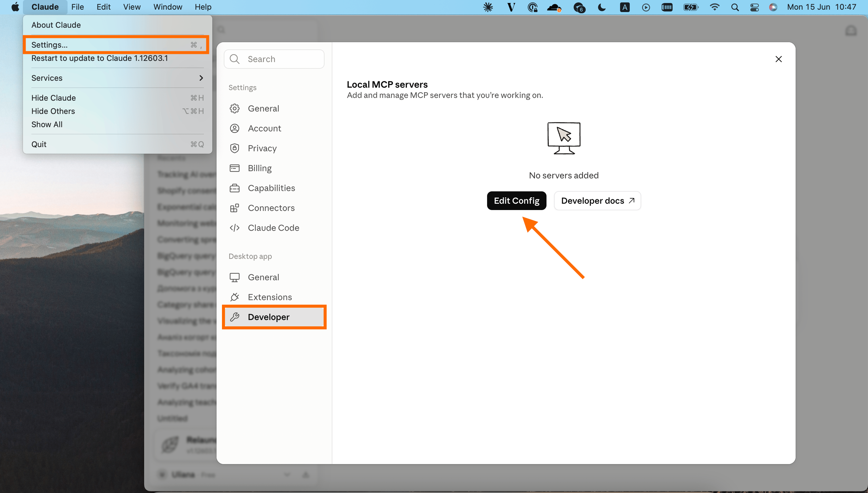
Task: Open the View menu
Action: pyautogui.click(x=132, y=7)
